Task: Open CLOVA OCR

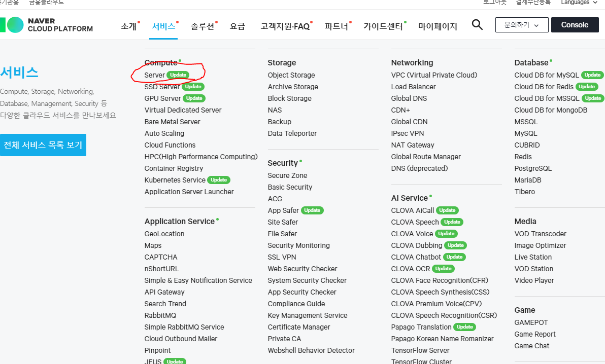Action: point(411,269)
